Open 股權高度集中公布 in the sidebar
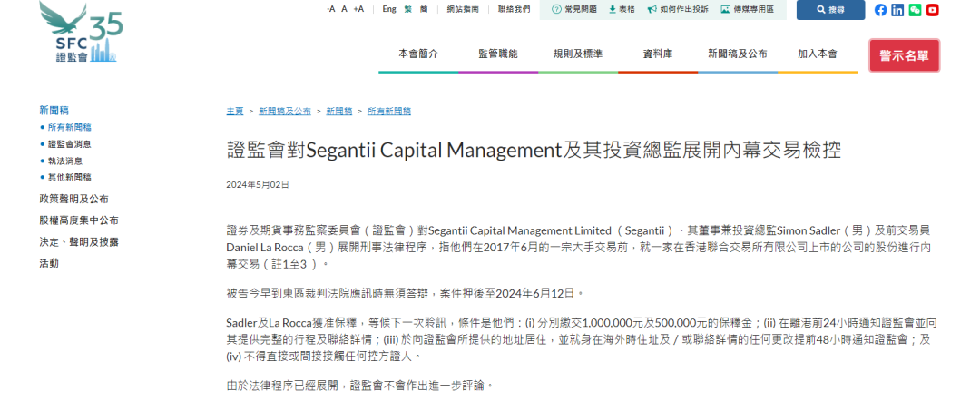Image resolution: width=980 pixels, height=401 pixels. point(79,220)
